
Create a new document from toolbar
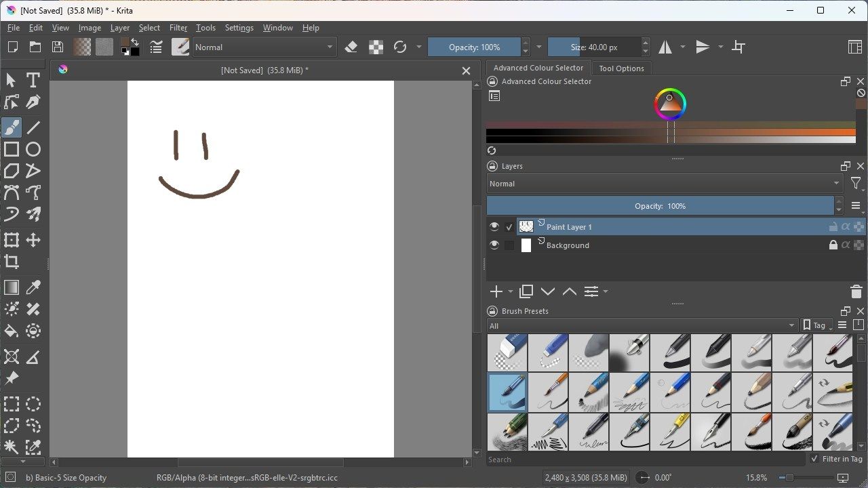pos(12,47)
